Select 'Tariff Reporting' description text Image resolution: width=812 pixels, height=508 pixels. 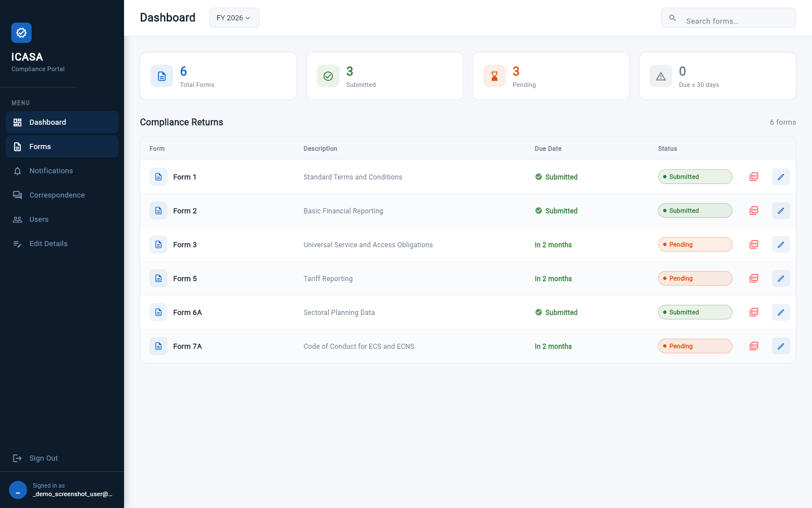328,278
